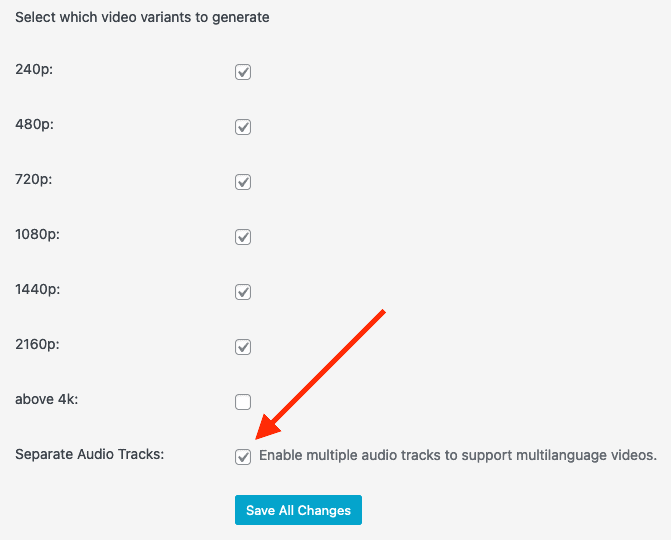Click the '2160p:' label text
Image resolution: width=671 pixels, height=540 pixels.
point(37,344)
